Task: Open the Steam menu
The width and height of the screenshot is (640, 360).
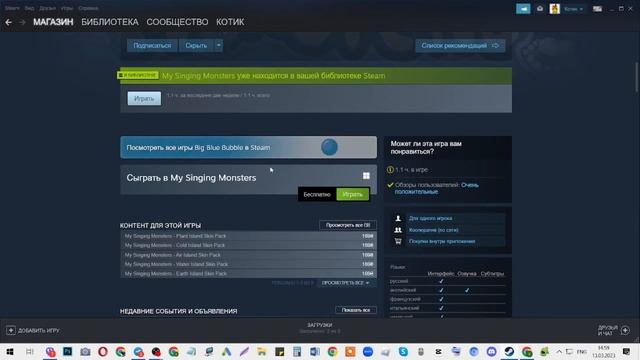Action: tap(12, 8)
